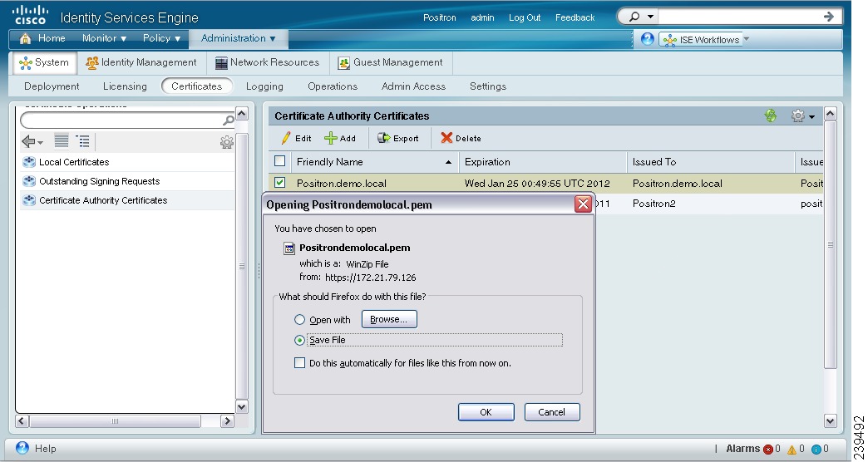Open the Identity Management tab
Image resolution: width=868 pixels, height=462 pixels.
pyautogui.click(x=141, y=62)
